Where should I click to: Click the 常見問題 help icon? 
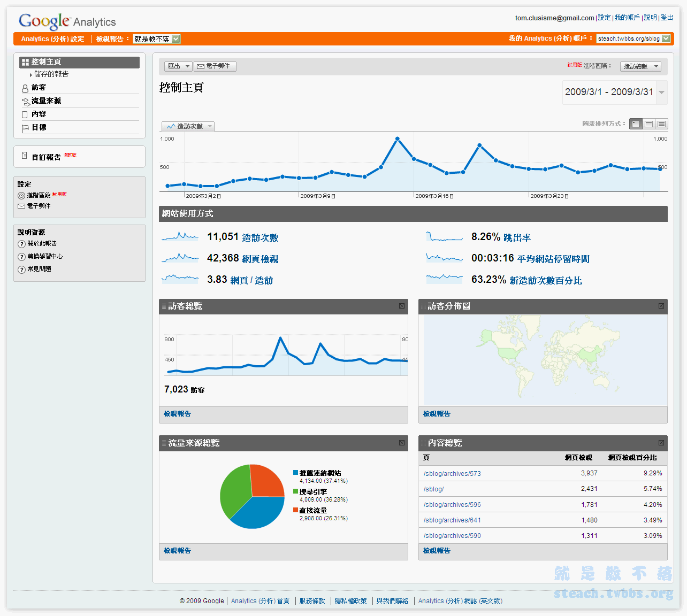pos(22,269)
